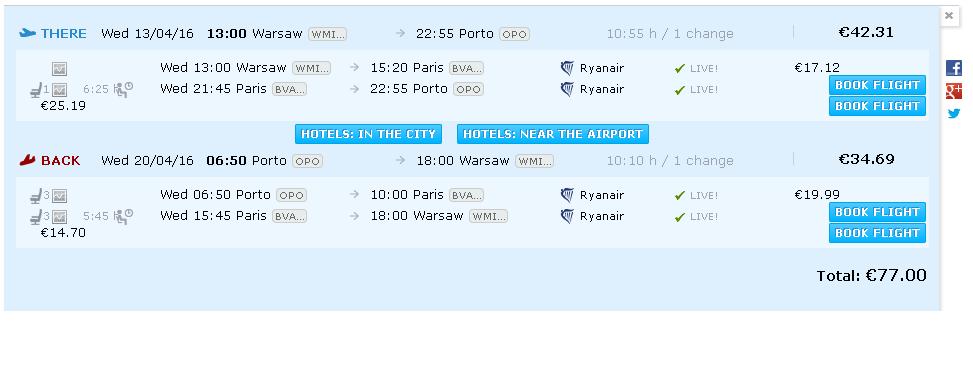
Task: Share on Facebook icon
Action: point(954,68)
